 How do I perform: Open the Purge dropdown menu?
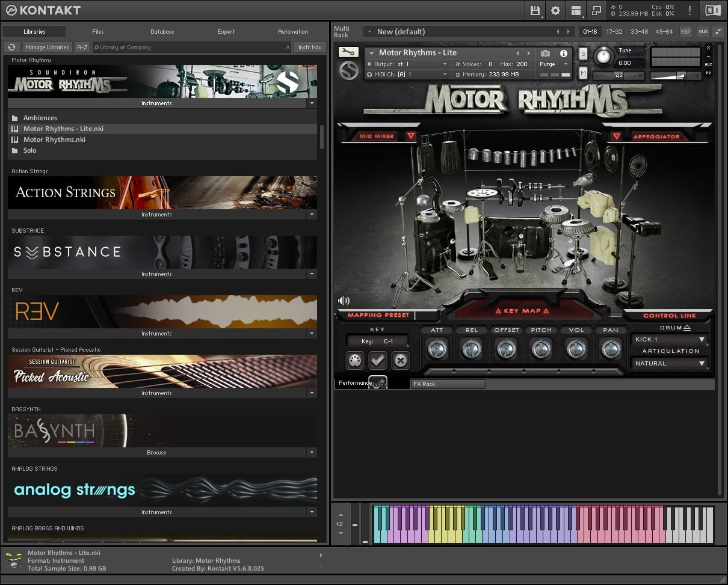coord(554,64)
